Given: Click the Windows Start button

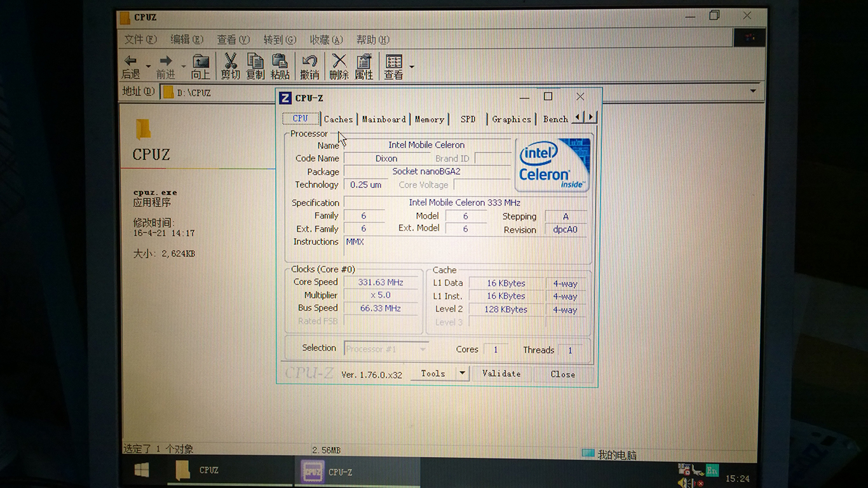Looking at the screenshot, I should tap(142, 470).
